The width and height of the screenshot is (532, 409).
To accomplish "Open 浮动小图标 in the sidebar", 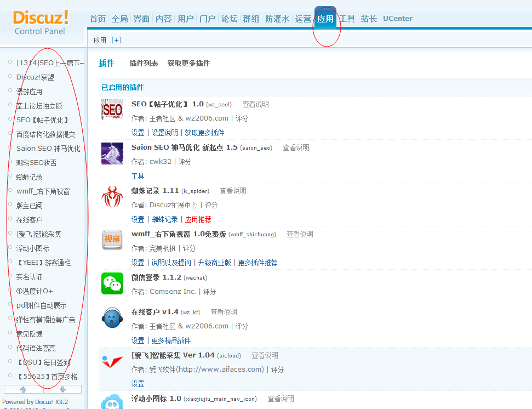I will coord(32,248).
